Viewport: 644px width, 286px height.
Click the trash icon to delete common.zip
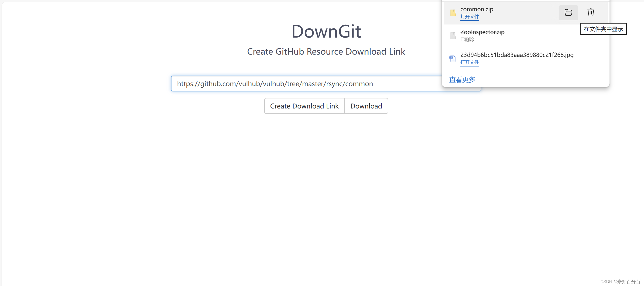tap(590, 13)
